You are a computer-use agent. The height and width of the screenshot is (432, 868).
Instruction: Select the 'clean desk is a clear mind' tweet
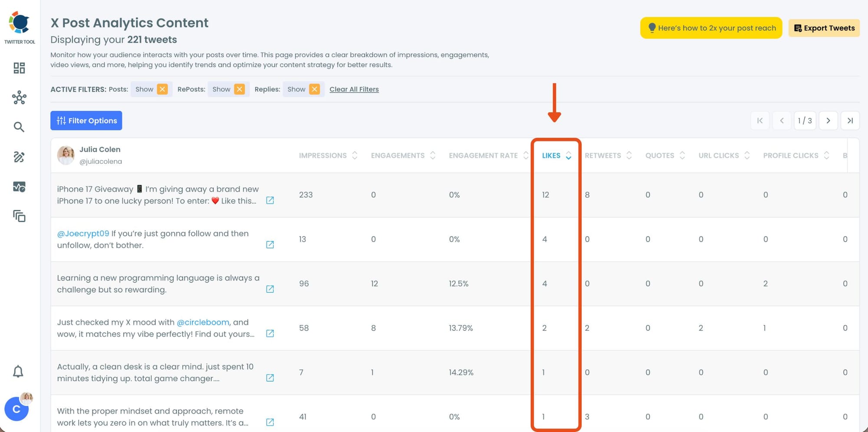pyautogui.click(x=155, y=373)
